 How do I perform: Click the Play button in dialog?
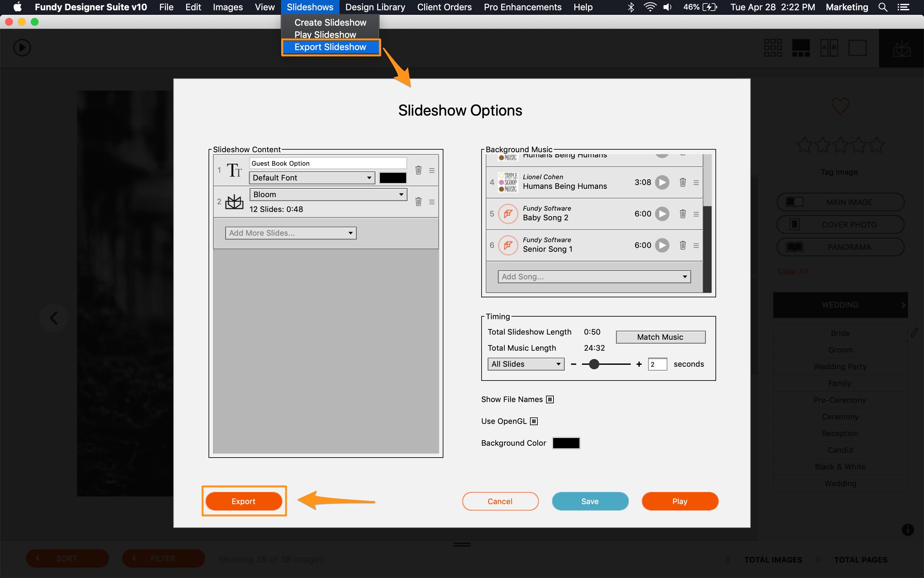tap(680, 501)
